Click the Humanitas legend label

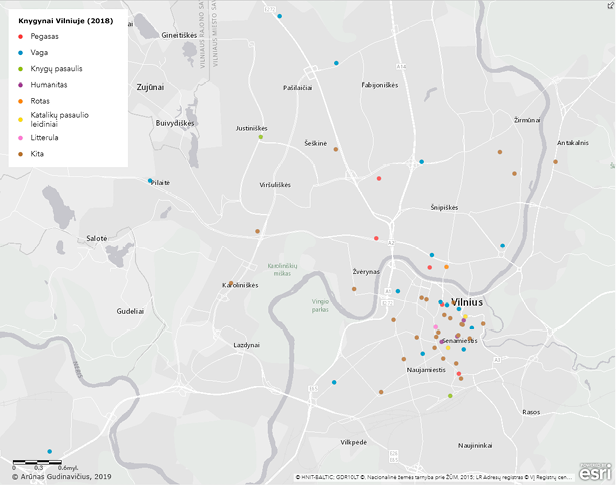pos(49,84)
